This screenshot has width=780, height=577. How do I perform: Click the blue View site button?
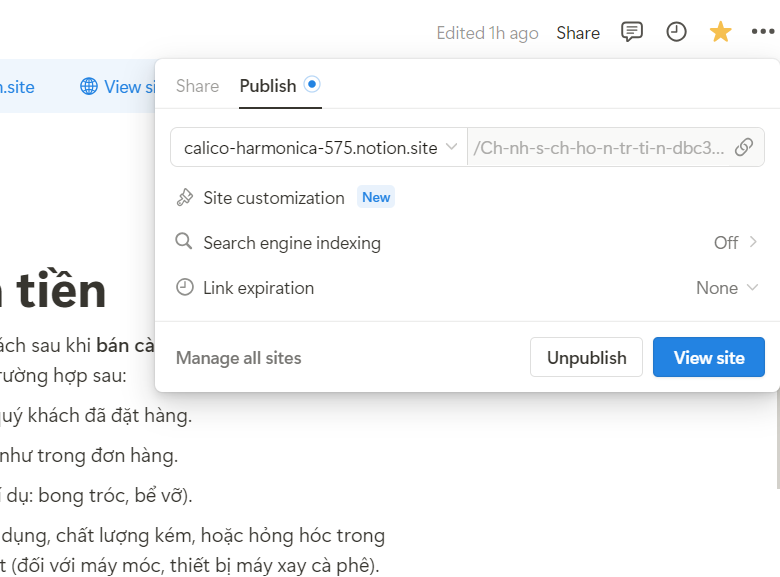click(708, 357)
